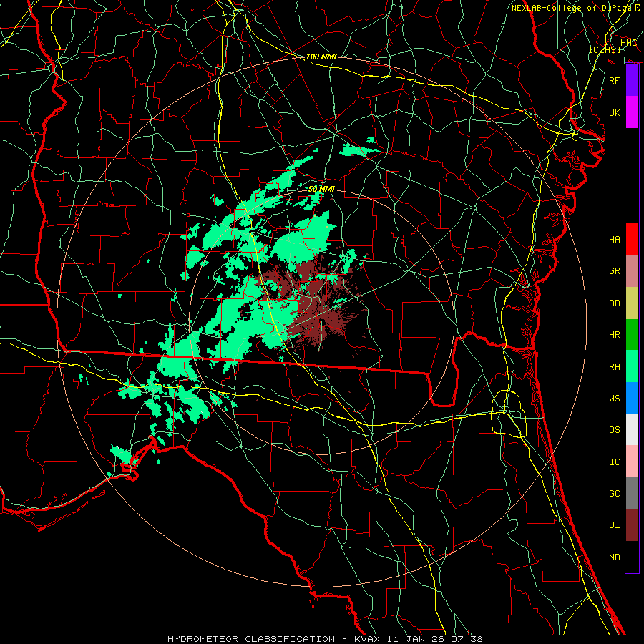Click the ND legend label
The image size is (644, 644).
(x=615, y=557)
